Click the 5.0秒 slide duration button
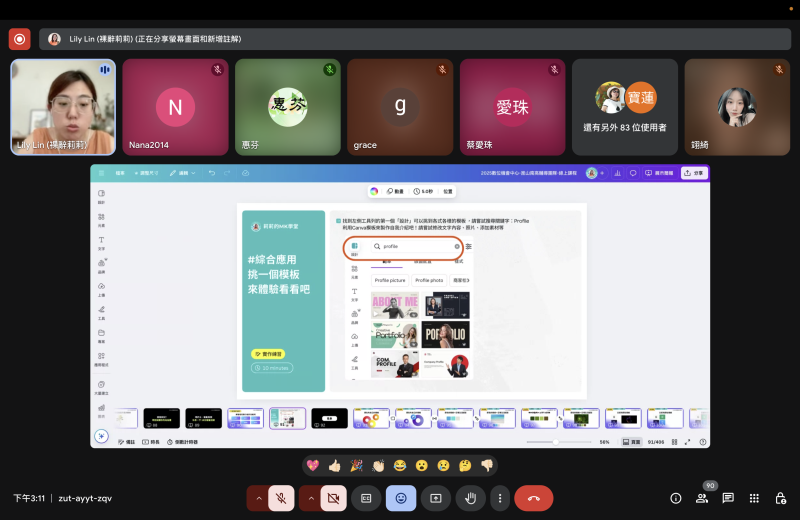Image resolution: width=800 pixels, height=520 pixels. 423,191
